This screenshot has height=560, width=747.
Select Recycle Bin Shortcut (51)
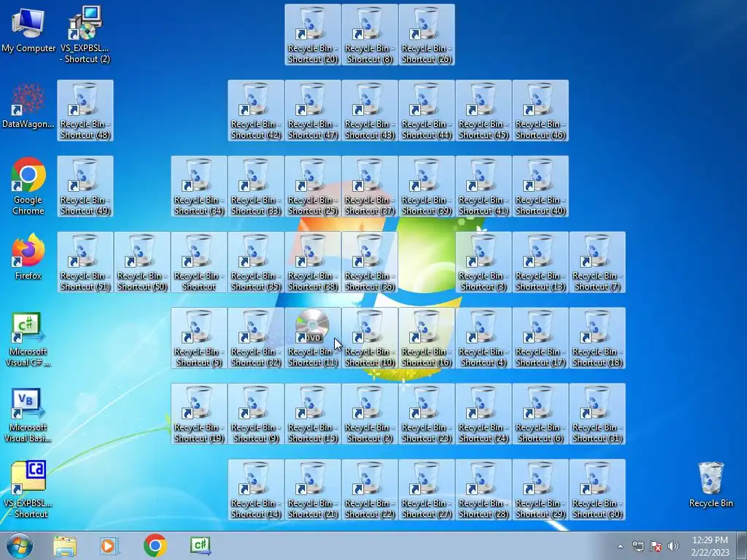85,262
